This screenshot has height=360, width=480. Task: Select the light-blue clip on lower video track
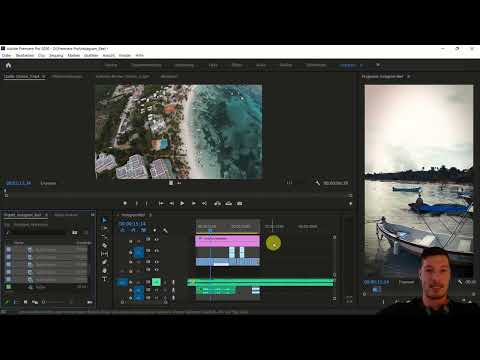click(x=227, y=262)
